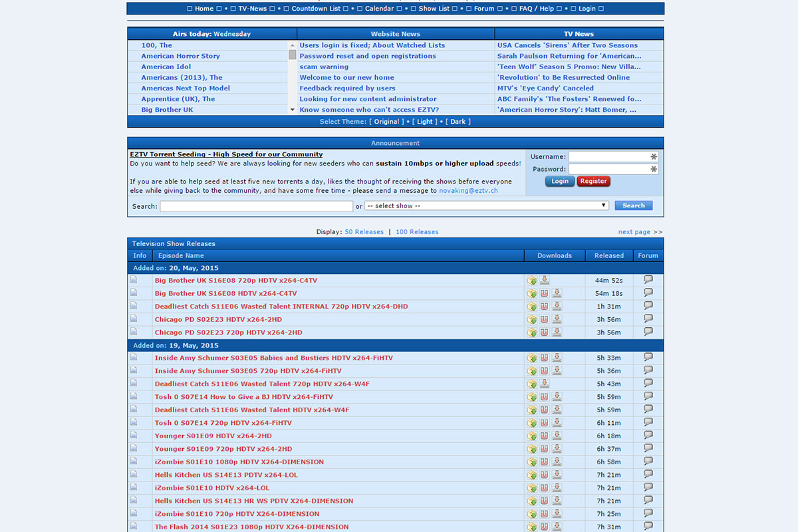Switch to the Dark theme
798x532 pixels.
458,122
